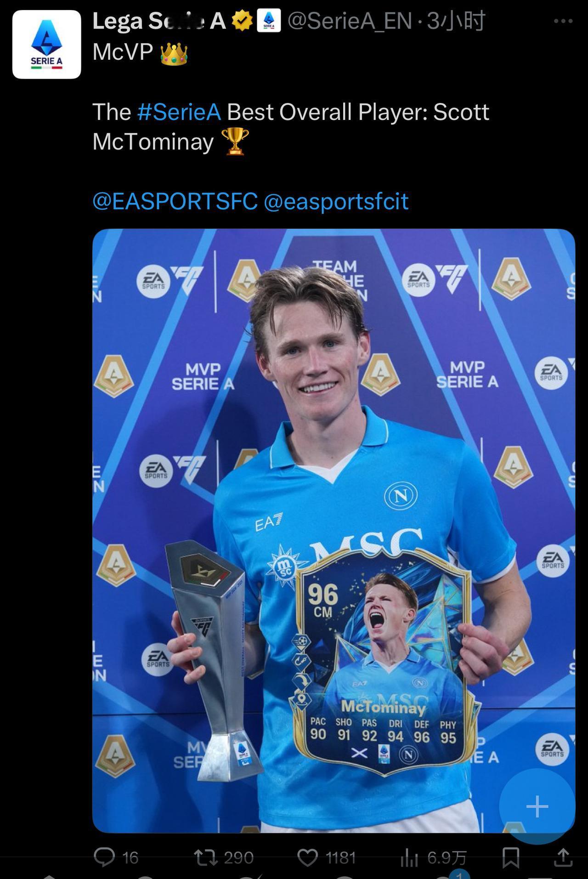Tap the blue compose plus button

click(537, 806)
